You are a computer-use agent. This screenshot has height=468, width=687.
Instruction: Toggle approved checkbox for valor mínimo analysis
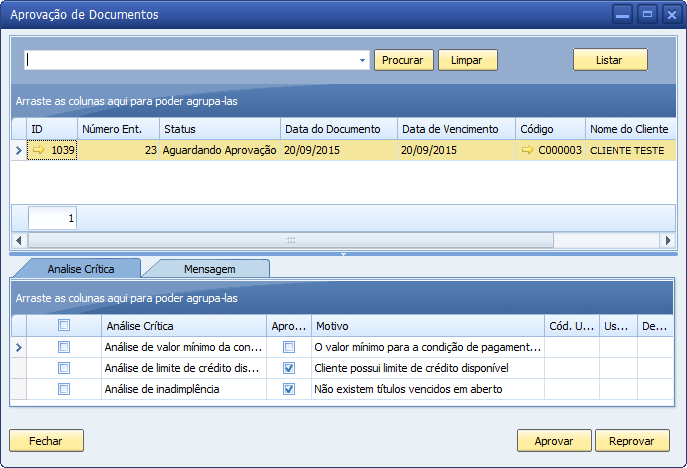pyautogui.click(x=289, y=347)
